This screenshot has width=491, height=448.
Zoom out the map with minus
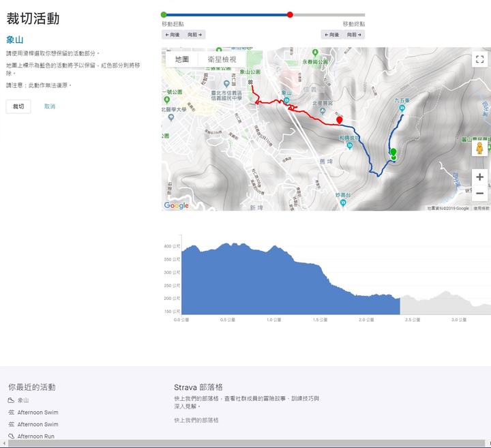click(x=479, y=193)
